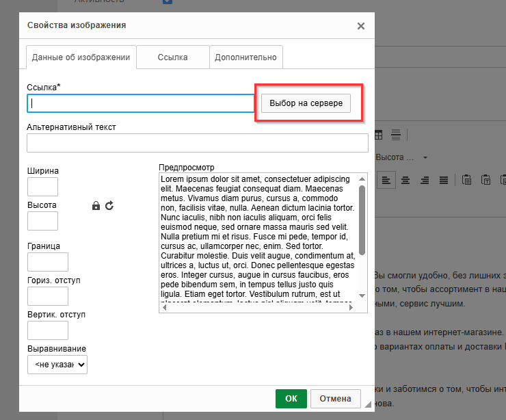
Task: Click the reset size circular arrow icon
Action: 109,205
